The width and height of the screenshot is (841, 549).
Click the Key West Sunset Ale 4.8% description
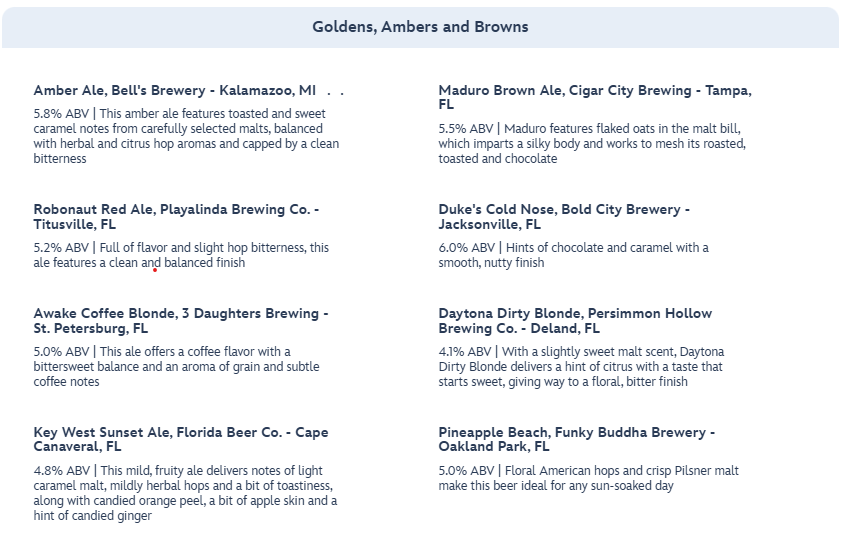[x=185, y=493]
